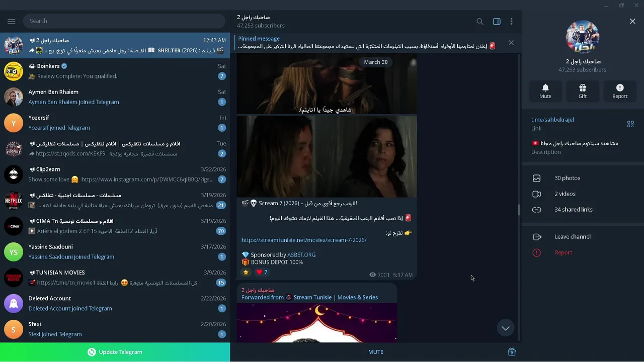Mute channel via bell icon in info panel

pos(545,91)
